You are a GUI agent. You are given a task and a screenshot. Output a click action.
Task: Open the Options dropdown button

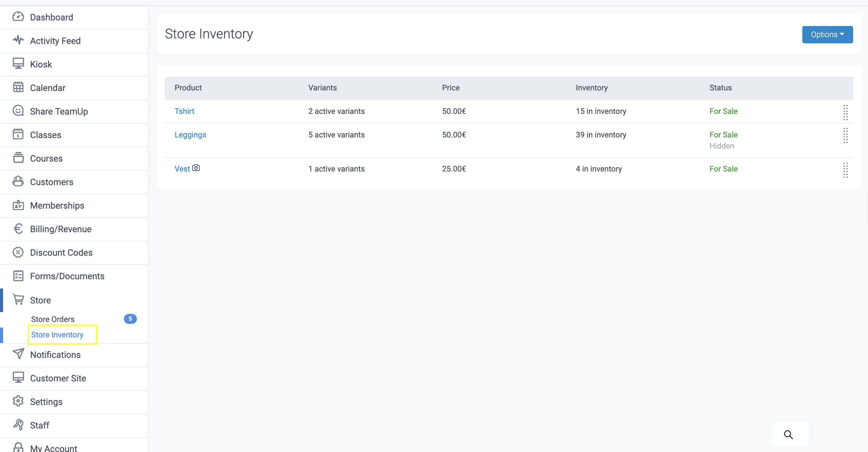click(827, 35)
